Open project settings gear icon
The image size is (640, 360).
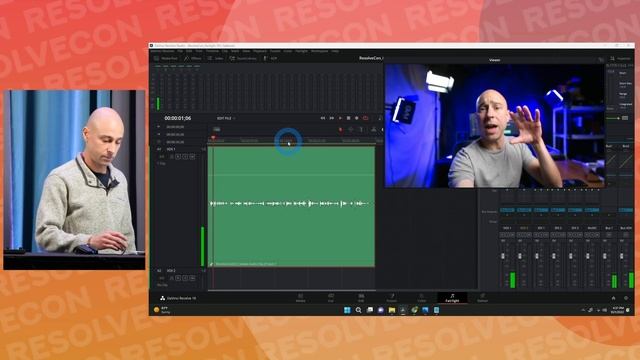pos(626,298)
